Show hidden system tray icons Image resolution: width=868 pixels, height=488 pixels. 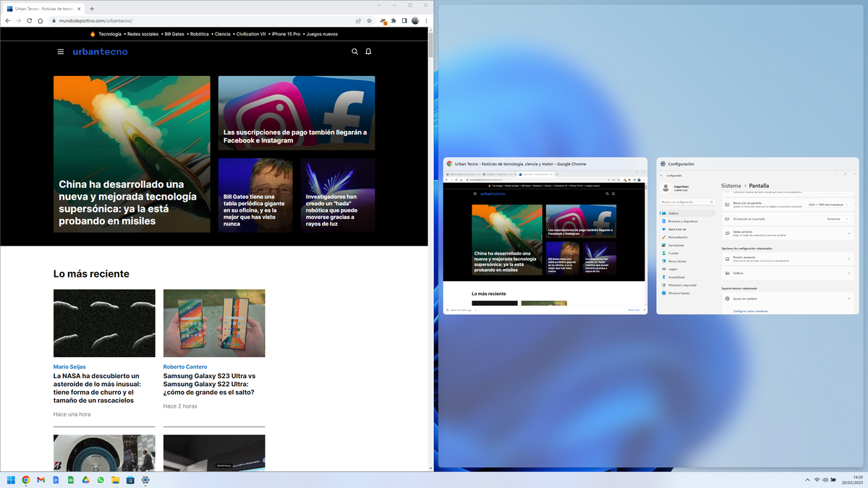click(807, 480)
